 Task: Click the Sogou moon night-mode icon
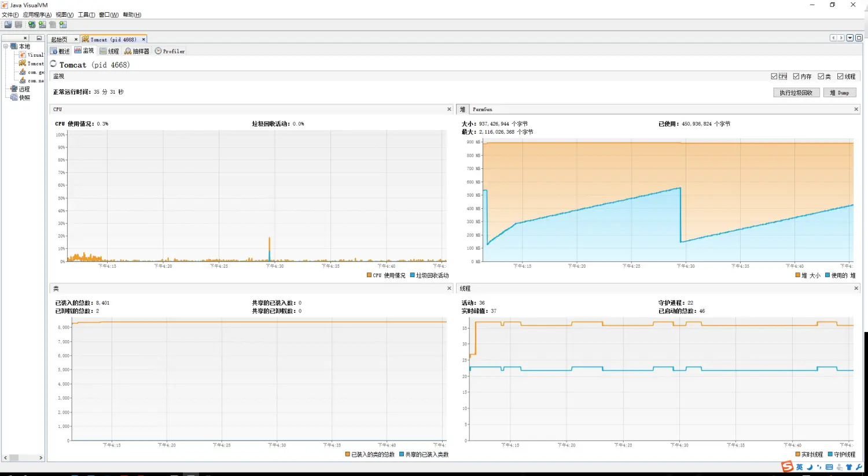810,467
